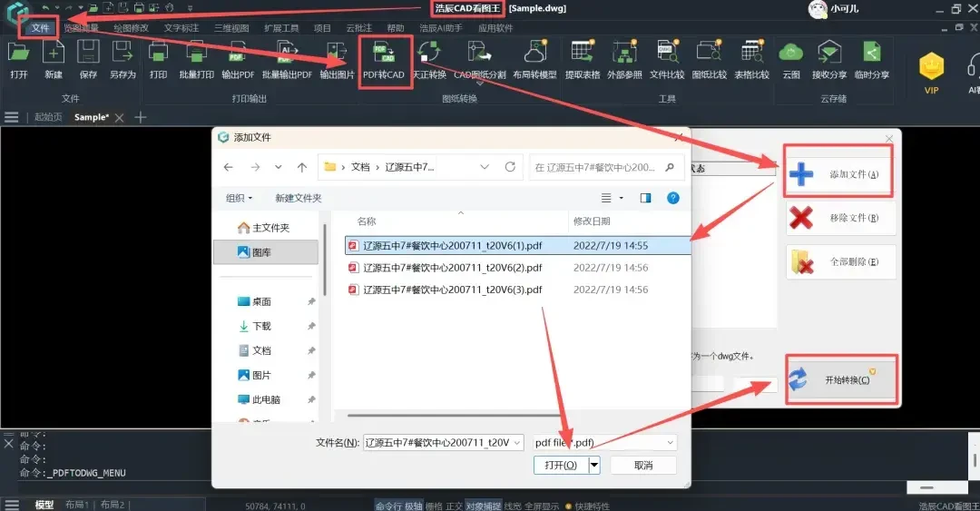Open the 图纸比较 drawing compare tool

(710, 54)
